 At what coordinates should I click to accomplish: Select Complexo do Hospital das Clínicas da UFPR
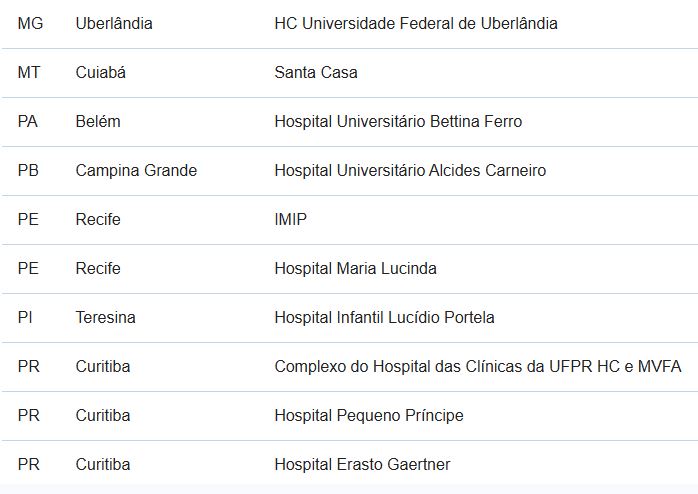[x=478, y=366]
